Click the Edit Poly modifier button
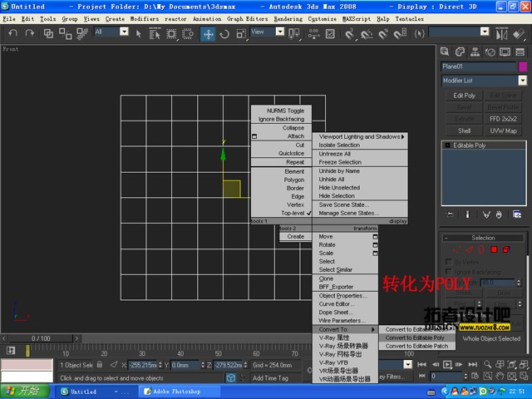 464,96
